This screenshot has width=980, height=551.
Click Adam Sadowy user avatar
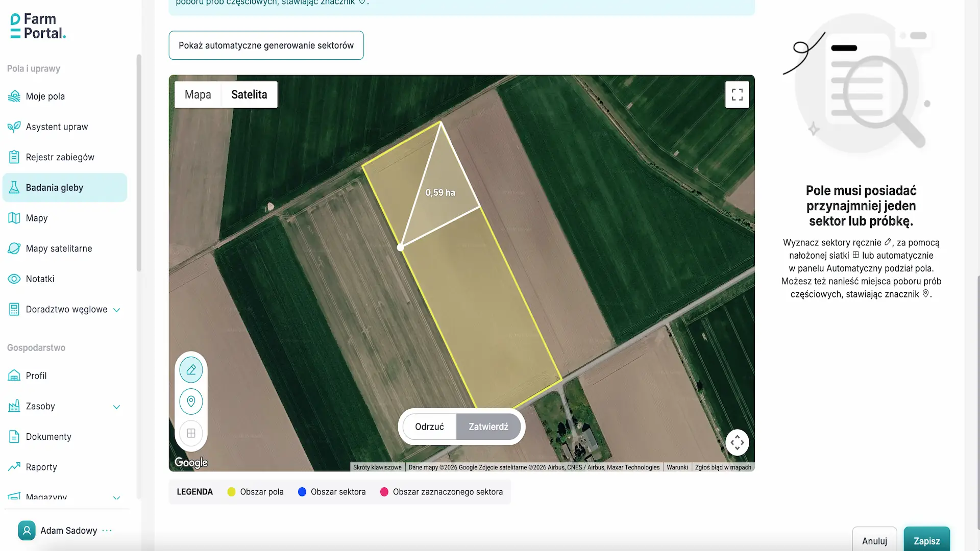[27, 531]
